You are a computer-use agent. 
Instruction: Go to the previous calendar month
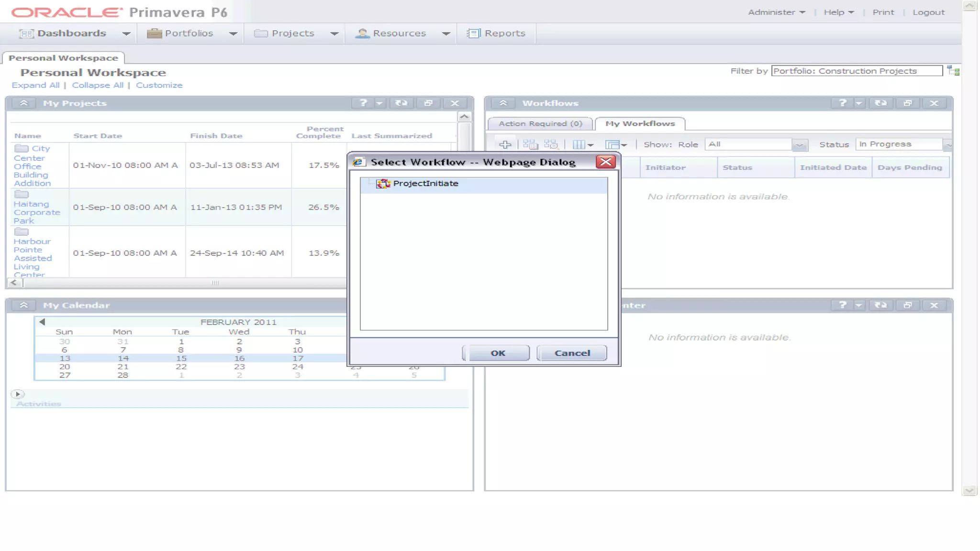[x=42, y=322]
